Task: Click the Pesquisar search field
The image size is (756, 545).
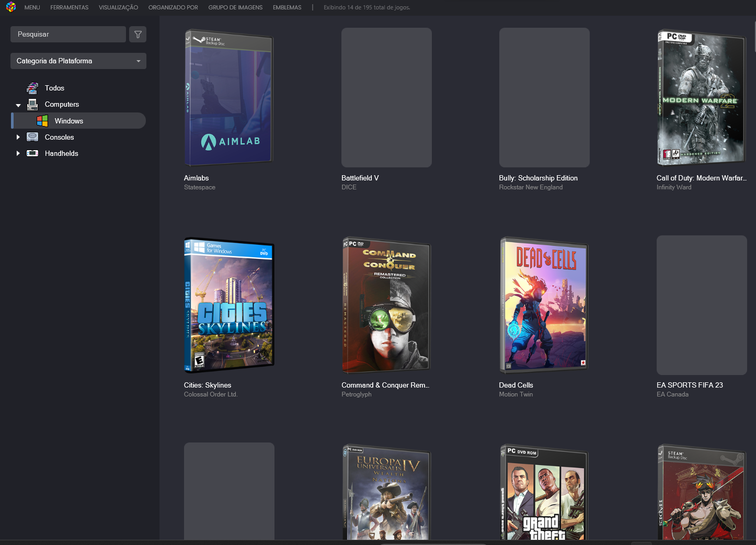Action: (x=68, y=35)
